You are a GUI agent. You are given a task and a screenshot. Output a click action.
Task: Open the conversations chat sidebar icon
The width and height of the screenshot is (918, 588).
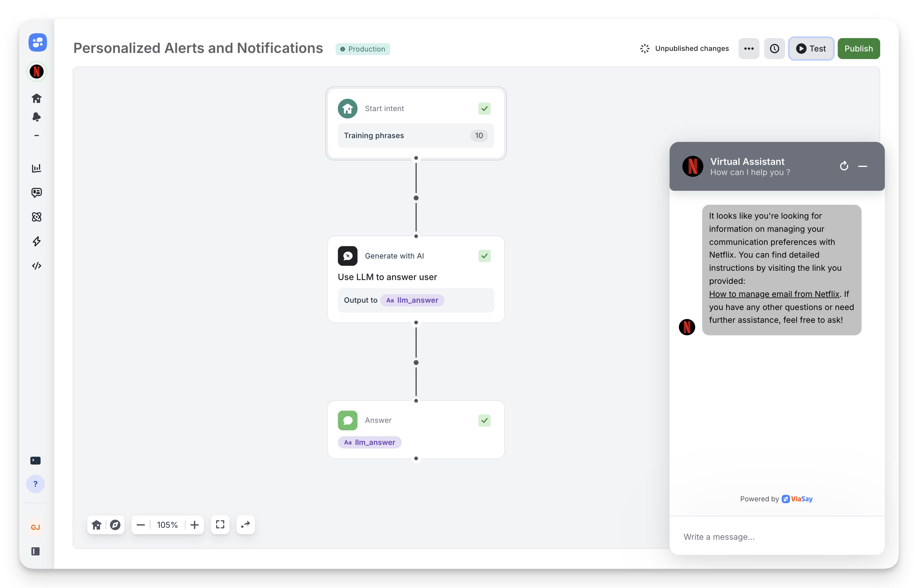[36, 193]
